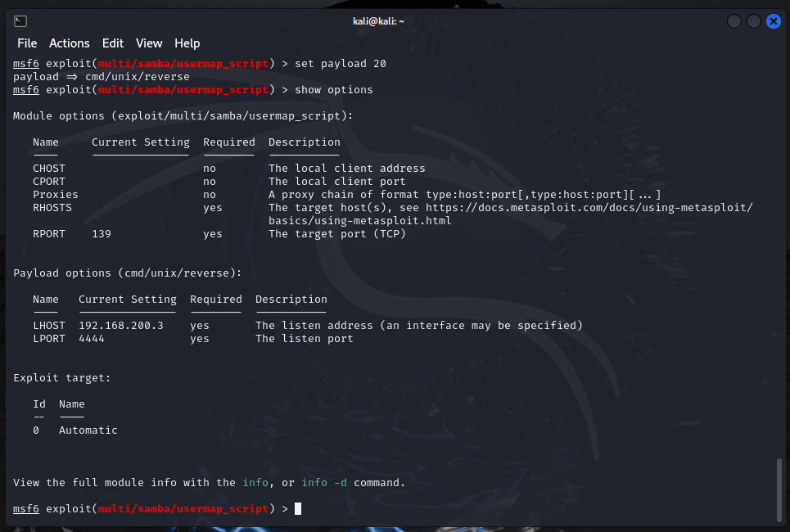Viewport: 790px width, 532px height.
Task: Click the LHOST option name
Action: pos(49,326)
